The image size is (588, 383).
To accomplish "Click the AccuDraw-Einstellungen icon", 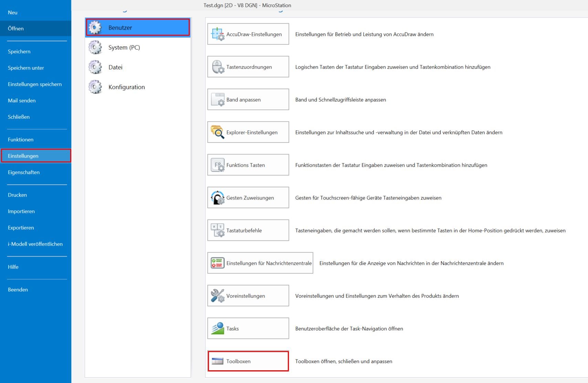I will coord(218,34).
